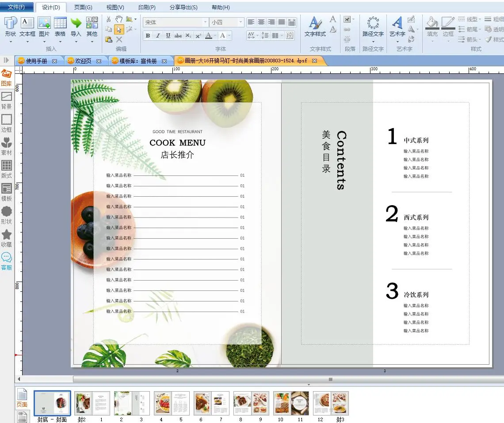
Task: Select the arrow pointer tool
Action: tap(119, 30)
